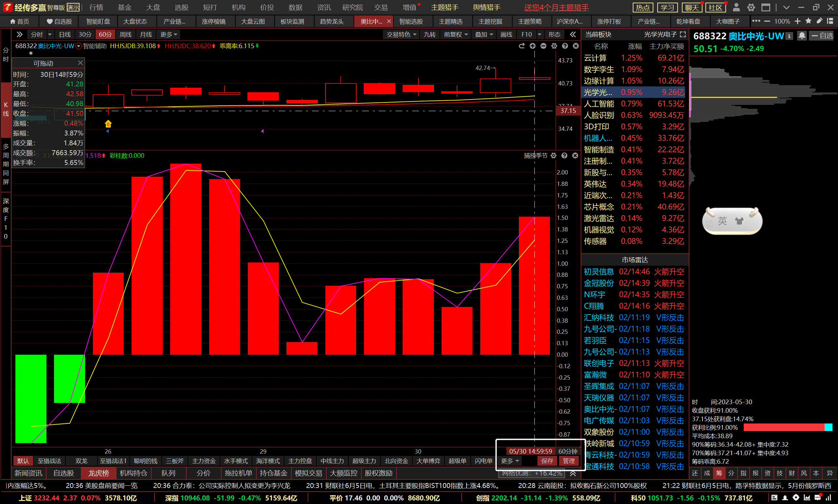This screenshot has height=504, width=838.
Task: Switch chart period to 日线
Action: 64,34
